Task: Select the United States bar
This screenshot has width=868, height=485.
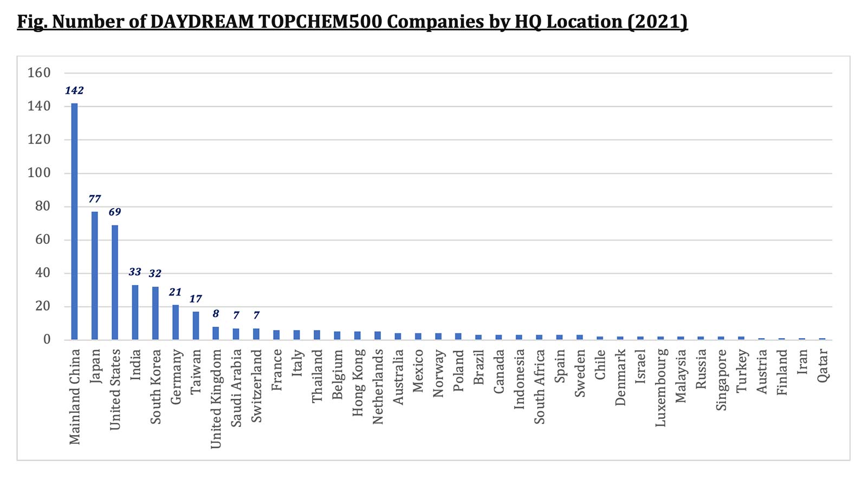Action: click(115, 282)
